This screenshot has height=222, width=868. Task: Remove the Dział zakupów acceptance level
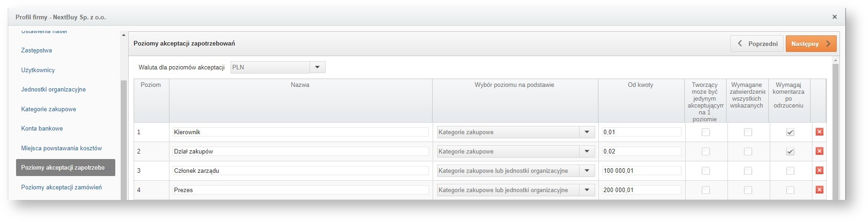(819, 151)
